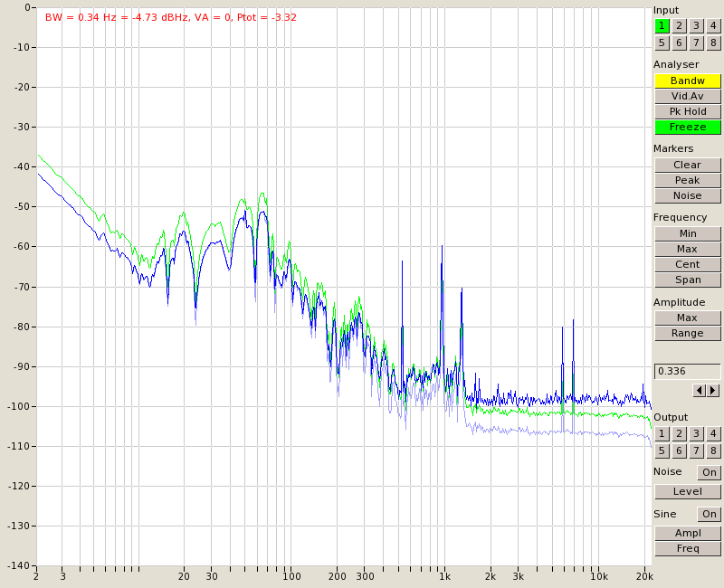Click the 0.336 value field
The image size is (724, 588).
(688, 371)
